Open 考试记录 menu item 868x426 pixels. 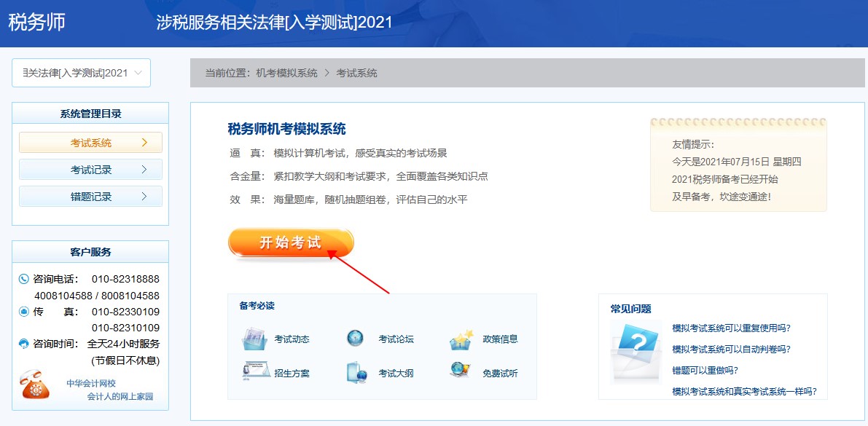[91, 170]
